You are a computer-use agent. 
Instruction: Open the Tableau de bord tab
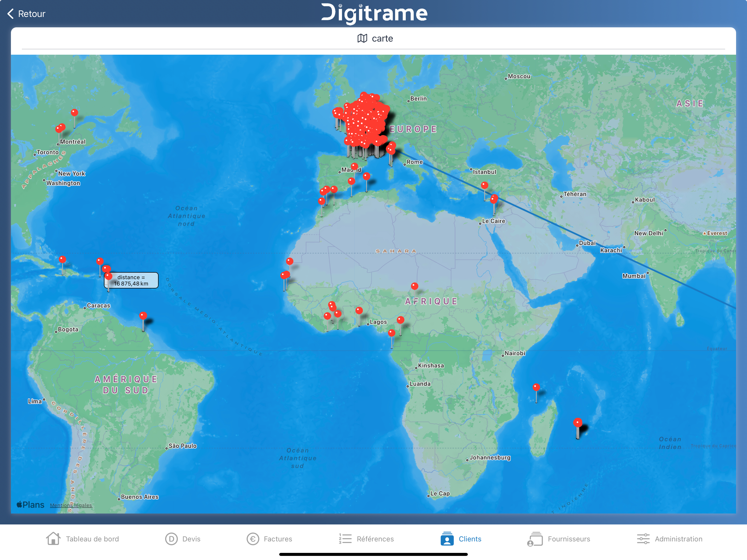tap(82, 539)
